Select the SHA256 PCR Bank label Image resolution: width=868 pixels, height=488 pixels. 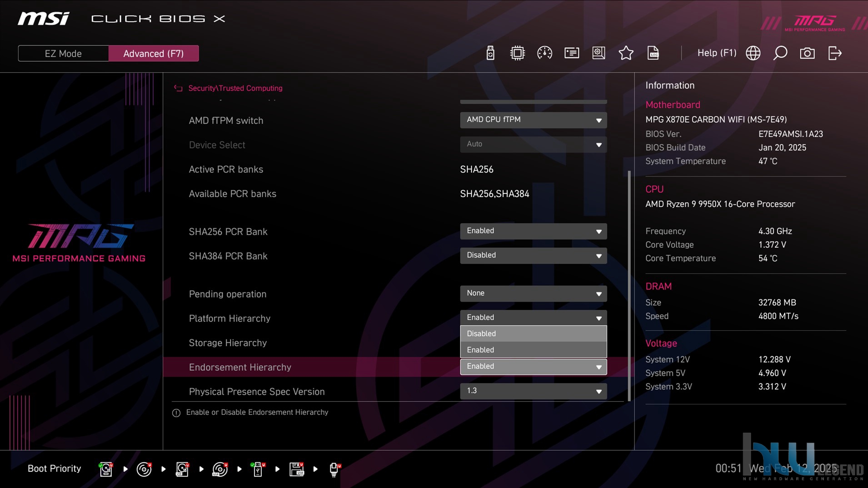(228, 232)
